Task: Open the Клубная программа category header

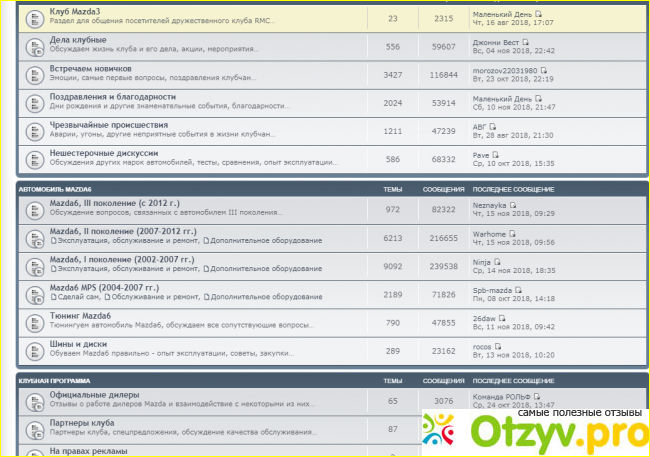Action: (x=54, y=381)
